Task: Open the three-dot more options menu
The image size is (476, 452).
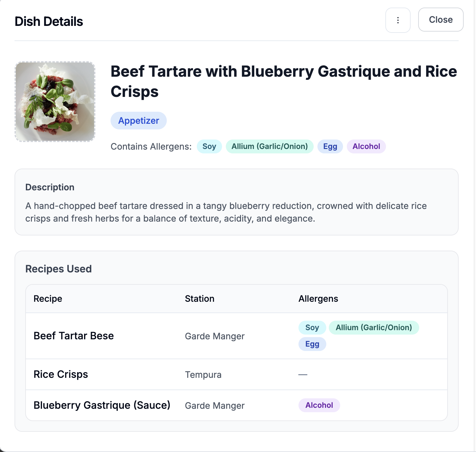Action: 398,20
